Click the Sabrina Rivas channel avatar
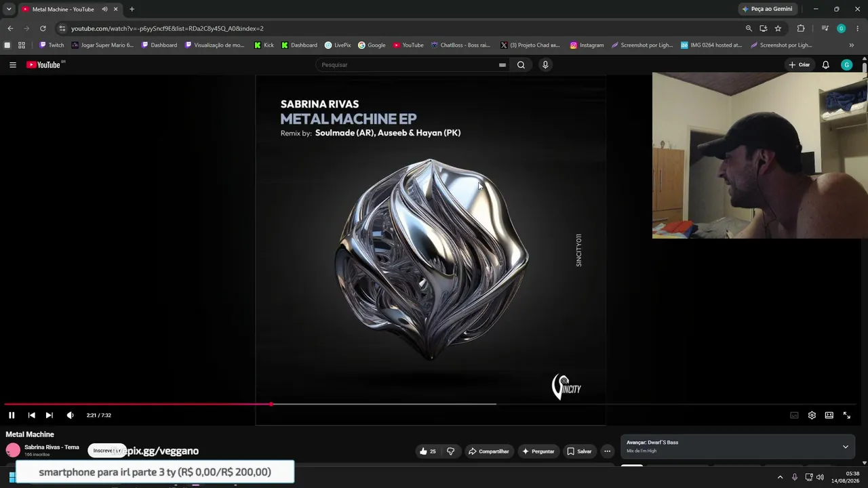Image resolution: width=868 pixels, height=488 pixels. 13,451
